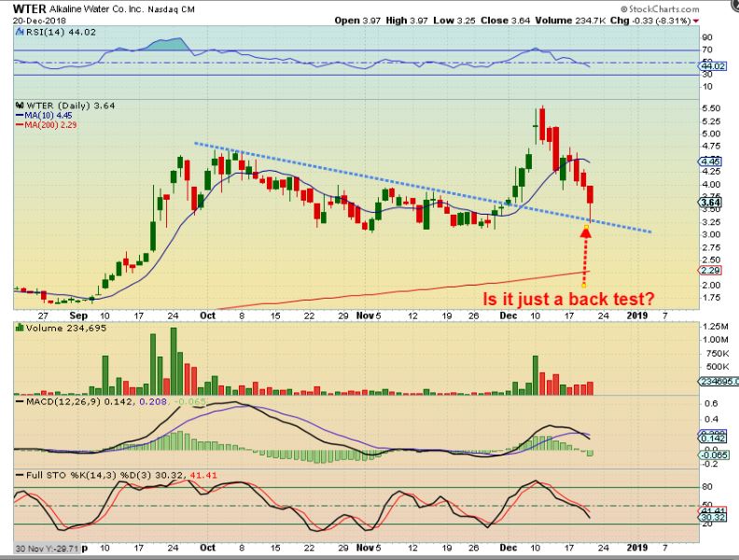Screen dimensions: 739x560
Task: Click the Nasdaq CM exchange label
Action: (171, 9)
